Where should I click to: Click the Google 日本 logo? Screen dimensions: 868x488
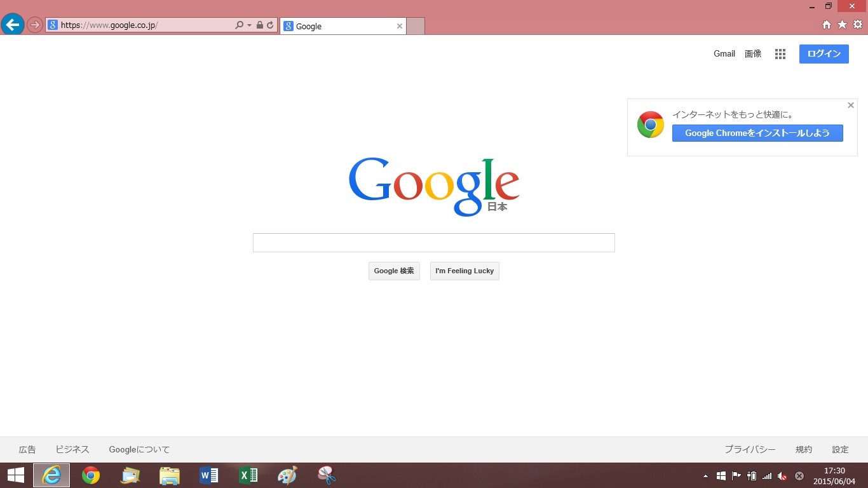point(434,186)
